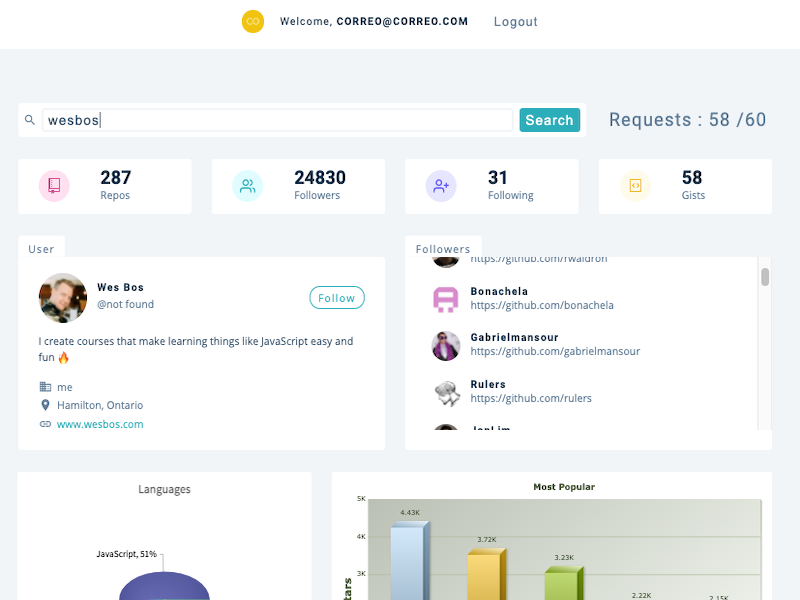Click Gabrielmansour's avatar thumbnail

(446, 344)
